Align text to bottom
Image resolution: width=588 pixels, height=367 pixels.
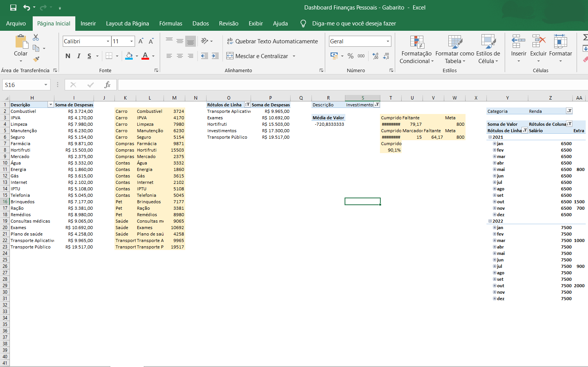(191, 41)
